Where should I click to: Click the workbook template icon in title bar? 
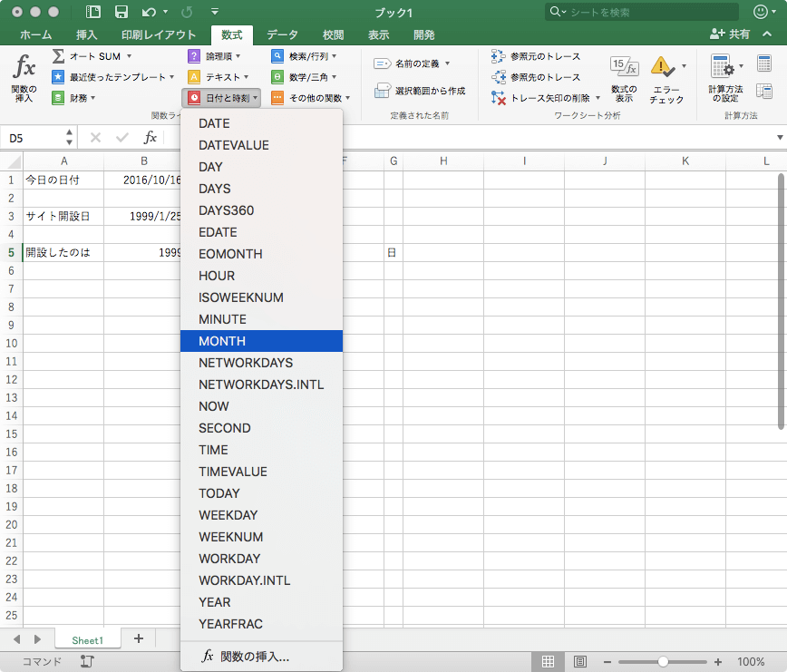click(92, 12)
